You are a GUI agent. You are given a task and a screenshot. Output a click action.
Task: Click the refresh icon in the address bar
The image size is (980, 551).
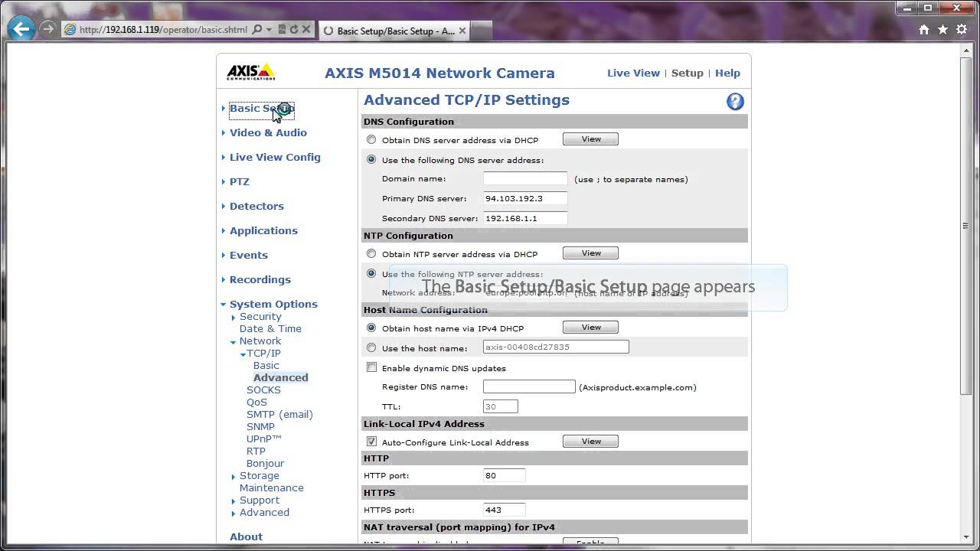tap(293, 30)
